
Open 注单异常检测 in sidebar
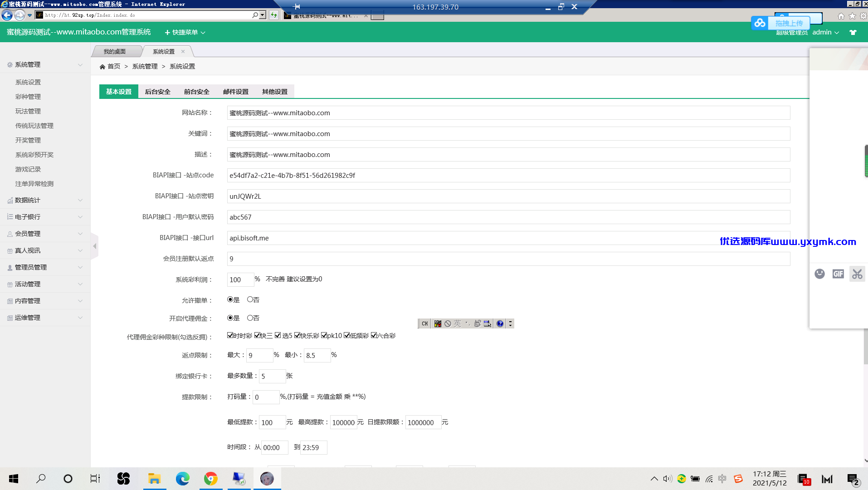pyautogui.click(x=34, y=184)
